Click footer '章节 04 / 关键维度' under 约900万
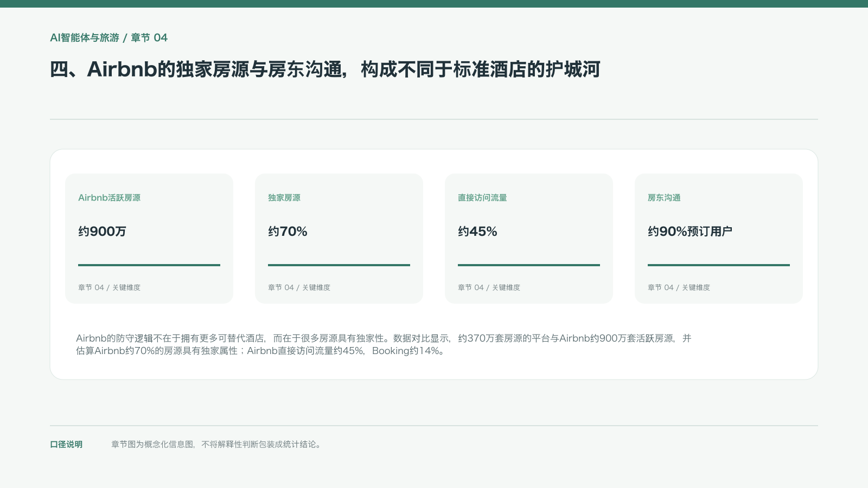 109,287
